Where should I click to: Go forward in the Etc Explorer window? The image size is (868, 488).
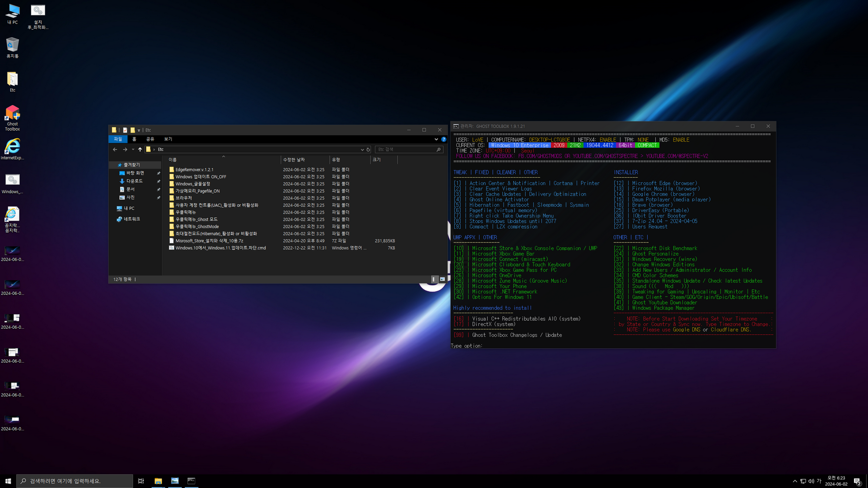tap(125, 150)
